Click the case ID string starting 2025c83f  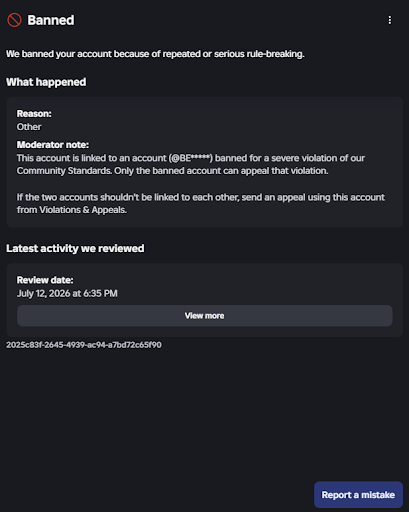[x=84, y=345]
